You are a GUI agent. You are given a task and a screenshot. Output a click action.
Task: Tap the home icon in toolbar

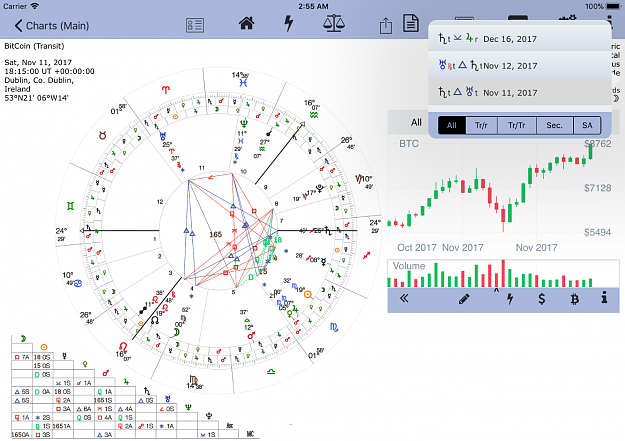point(247,24)
